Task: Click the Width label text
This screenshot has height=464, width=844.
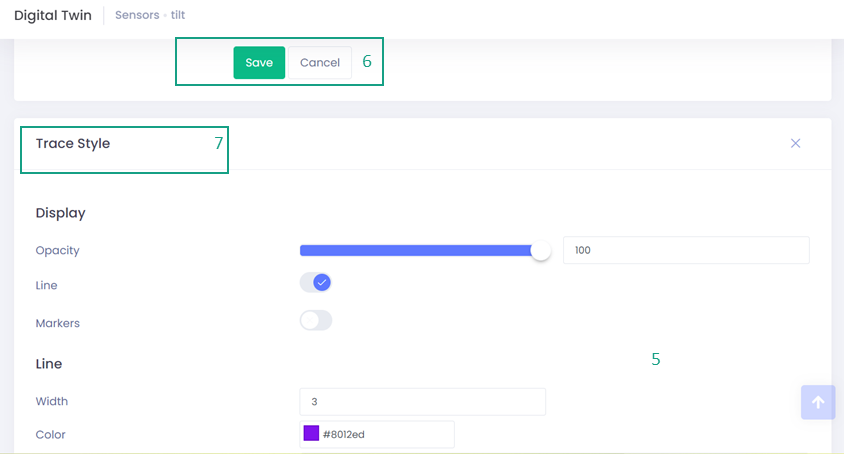Action: [x=52, y=401]
